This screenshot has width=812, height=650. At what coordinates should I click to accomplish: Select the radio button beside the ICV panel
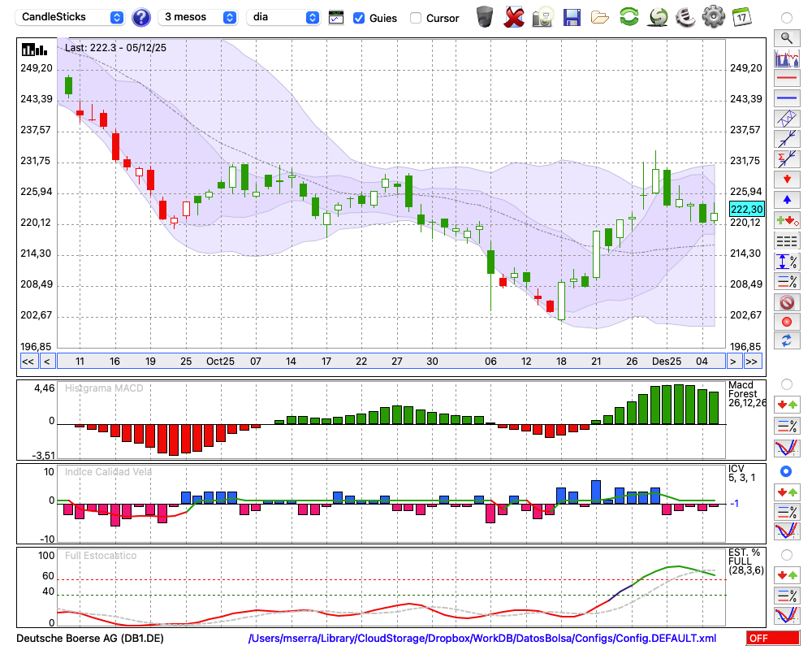786,471
